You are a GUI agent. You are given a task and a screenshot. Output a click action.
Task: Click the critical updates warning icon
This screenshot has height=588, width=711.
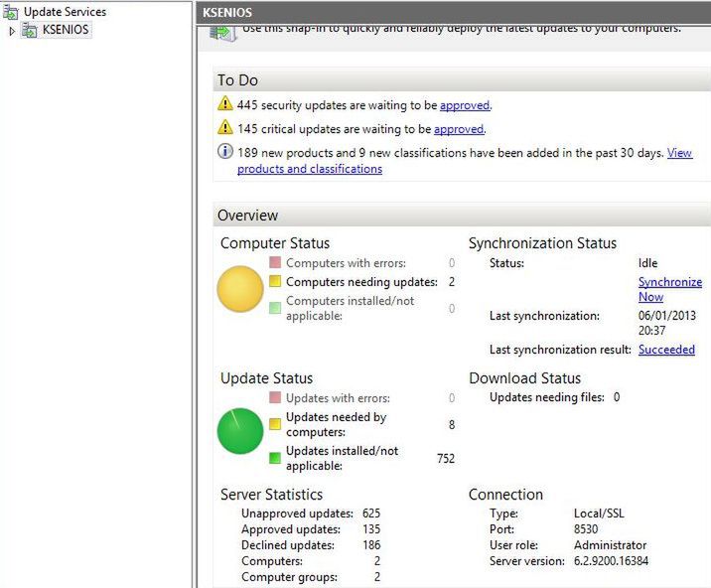point(224,128)
